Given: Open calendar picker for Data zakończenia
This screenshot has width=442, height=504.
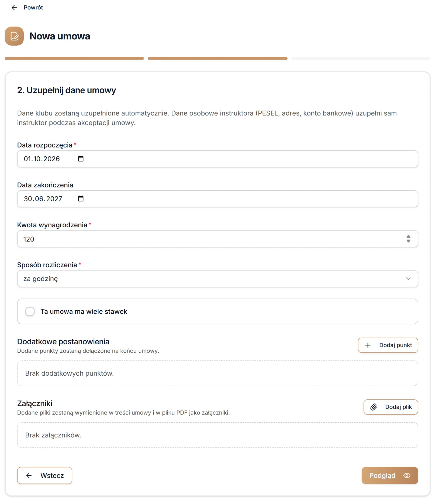Looking at the screenshot, I should [x=81, y=199].
